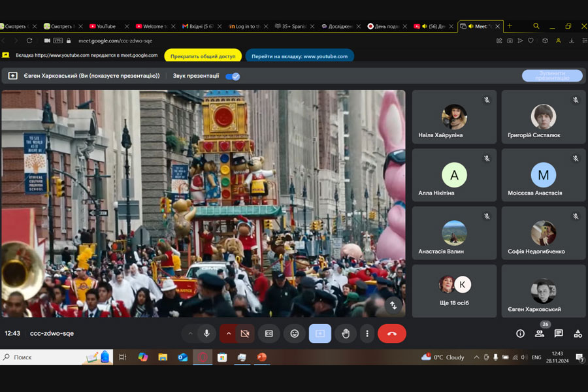This screenshot has width=588, height=392.
Task: Toggle closed captions button
Action: (x=269, y=333)
